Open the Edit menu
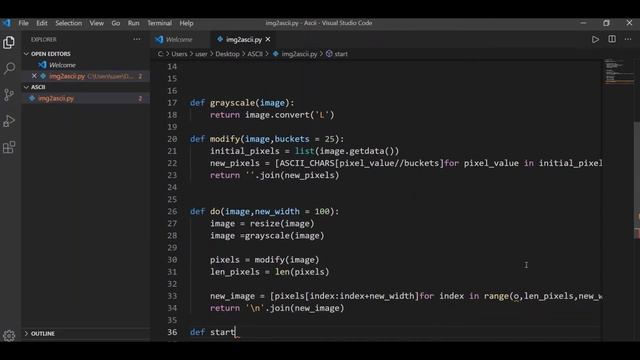Image resolution: width=640 pixels, height=360 pixels. pyautogui.click(x=42, y=23)
